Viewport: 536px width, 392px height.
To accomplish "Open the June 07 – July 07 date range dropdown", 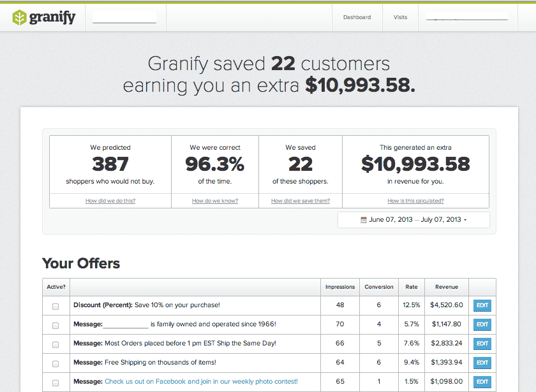I will click(413, 220).
